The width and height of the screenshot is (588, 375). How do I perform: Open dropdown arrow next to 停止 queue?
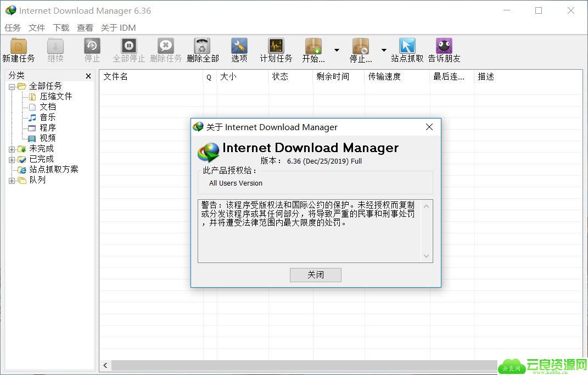(384, 50)
